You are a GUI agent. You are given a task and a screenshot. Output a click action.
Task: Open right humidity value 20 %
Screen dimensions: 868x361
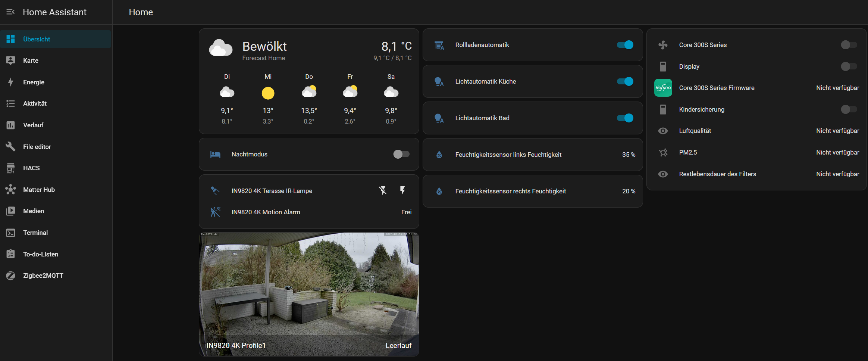629,191
